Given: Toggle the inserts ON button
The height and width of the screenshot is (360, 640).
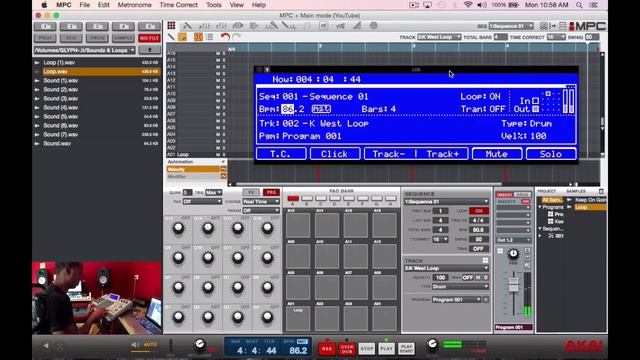Looking at the screenshot, I should click(x=526, y=202).
